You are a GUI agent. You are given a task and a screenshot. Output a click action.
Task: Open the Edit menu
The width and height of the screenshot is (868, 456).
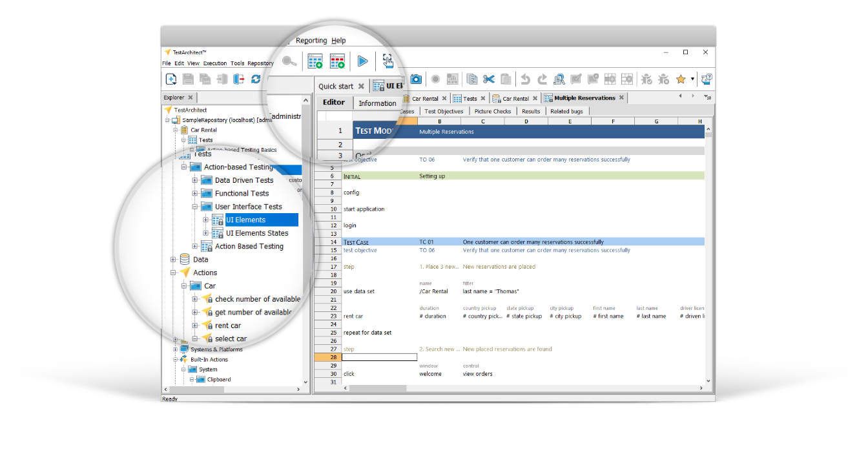(x=179, y=63)
